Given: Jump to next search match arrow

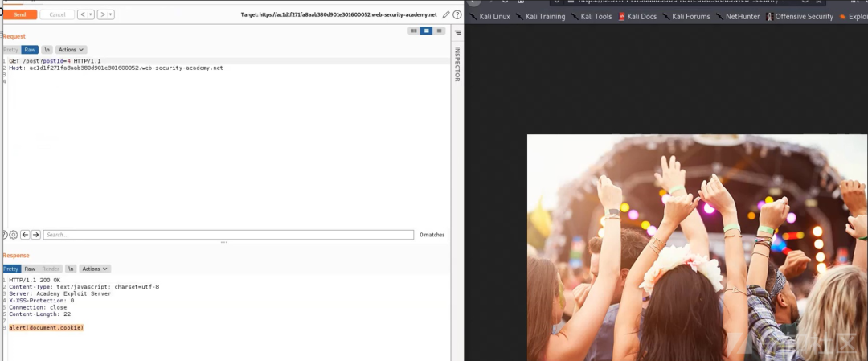Looking at the screenshot, I should (x=36, y=235).
